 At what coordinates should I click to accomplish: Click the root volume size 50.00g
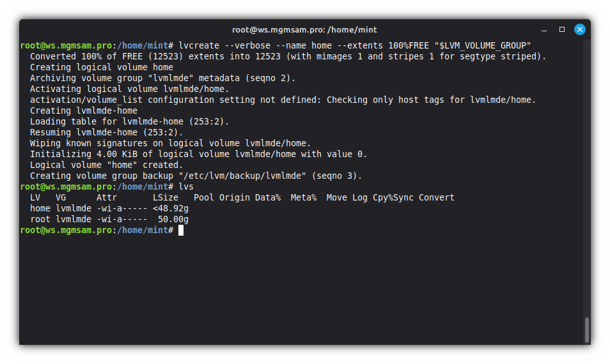click(x=173, y=219)
